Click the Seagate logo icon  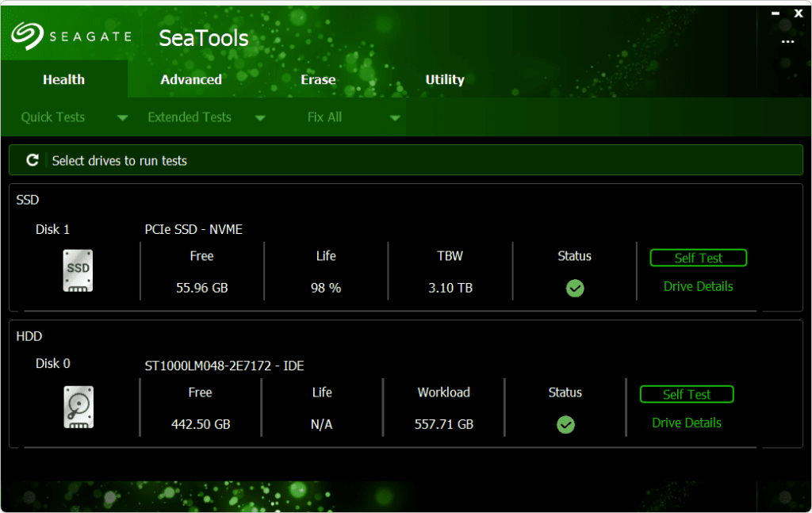[x=27, y=36]
